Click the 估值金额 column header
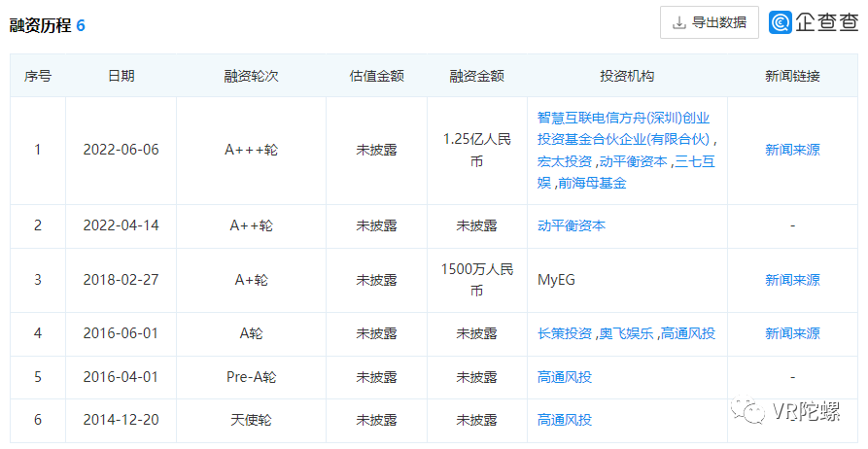This screenshot has height=449, width=868. coord(377,76)
